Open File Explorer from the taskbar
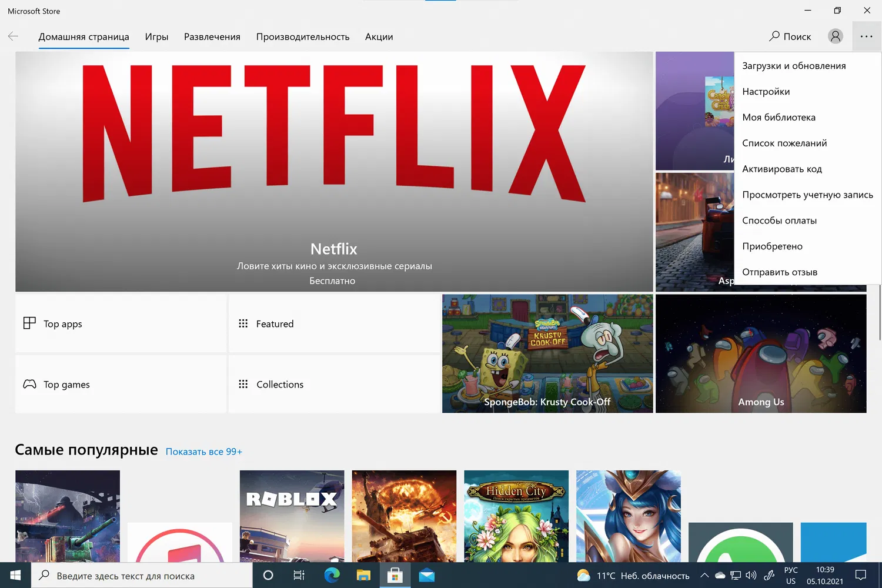Screen dimensions: 882x588 click(363, 575)
